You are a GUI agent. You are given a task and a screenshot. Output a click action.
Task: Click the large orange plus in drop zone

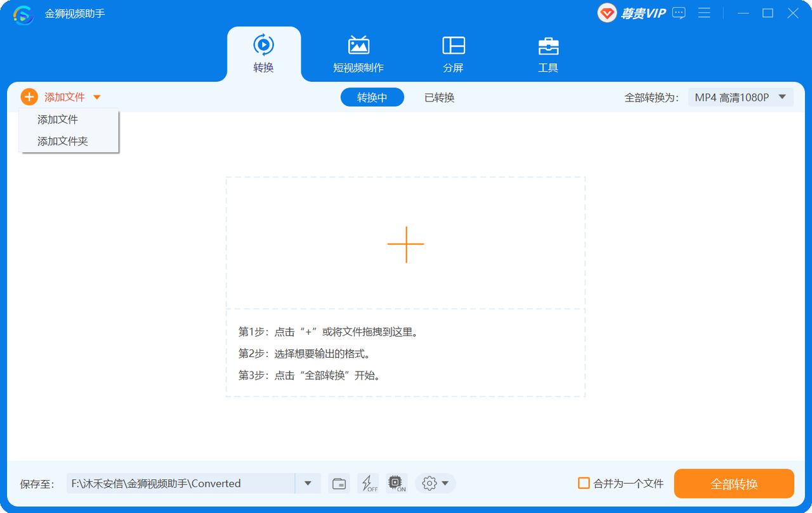coord(405,244)
